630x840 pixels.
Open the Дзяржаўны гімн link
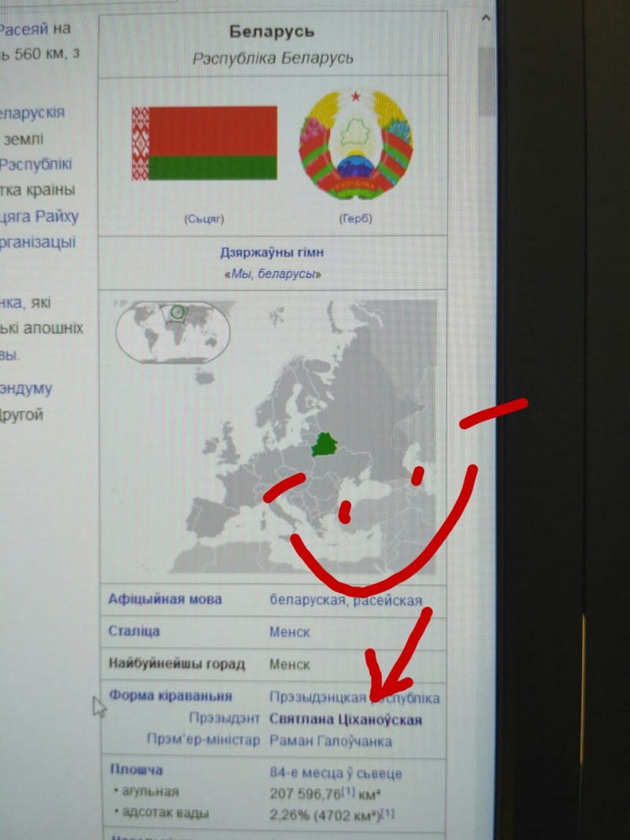272,253
